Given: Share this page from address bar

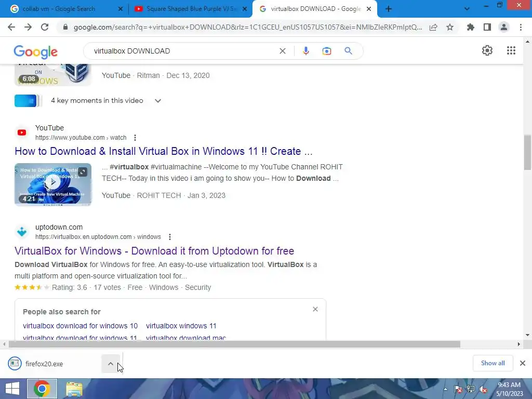Looking at the screenshot, I should [x=433, y=27].
